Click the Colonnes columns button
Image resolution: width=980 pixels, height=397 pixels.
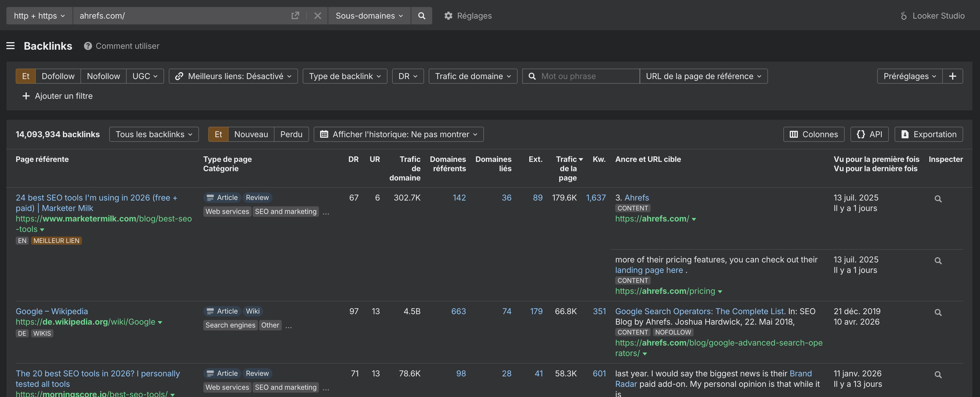pos(814,134)
